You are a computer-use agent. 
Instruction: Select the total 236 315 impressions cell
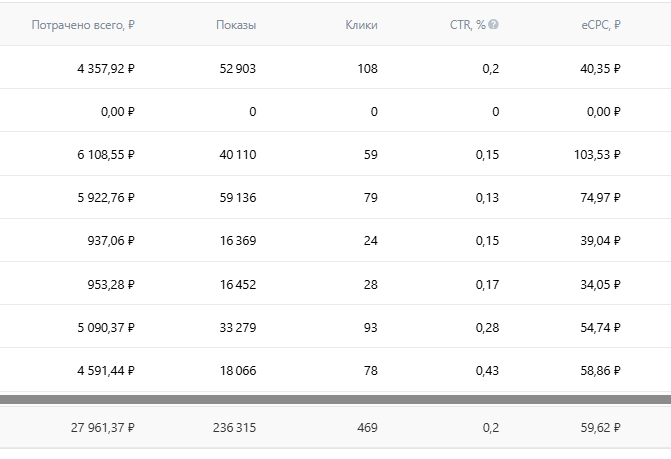click(x=233, y=428)
